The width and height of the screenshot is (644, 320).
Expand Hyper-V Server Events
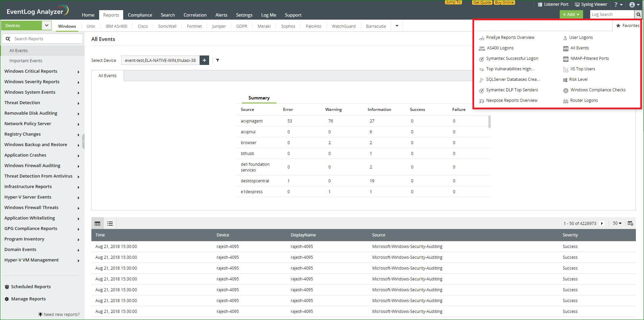pos(78,198)
